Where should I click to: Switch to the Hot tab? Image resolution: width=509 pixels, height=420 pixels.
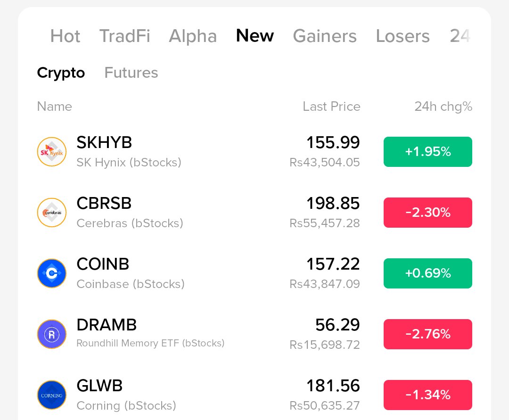[x=65, y=36]
